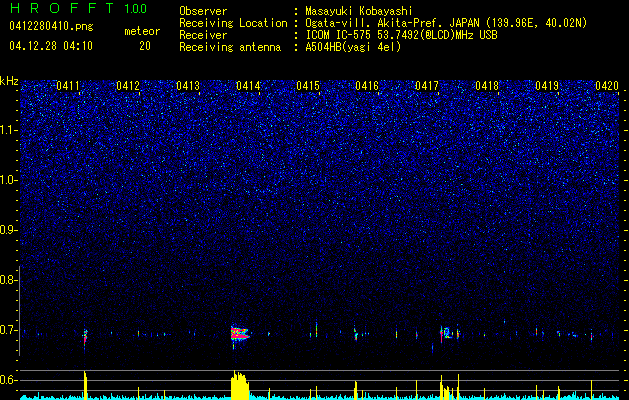Click the 0419 time marker
Image resolution: width=629 pixels, height=400 pixels.
point(547,85)
